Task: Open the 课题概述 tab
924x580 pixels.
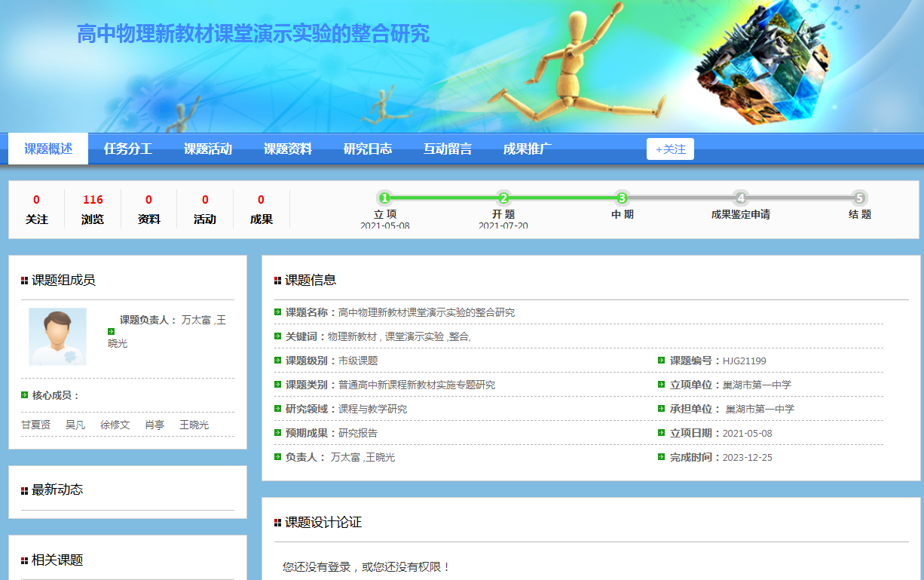Action: click(48, 149)
